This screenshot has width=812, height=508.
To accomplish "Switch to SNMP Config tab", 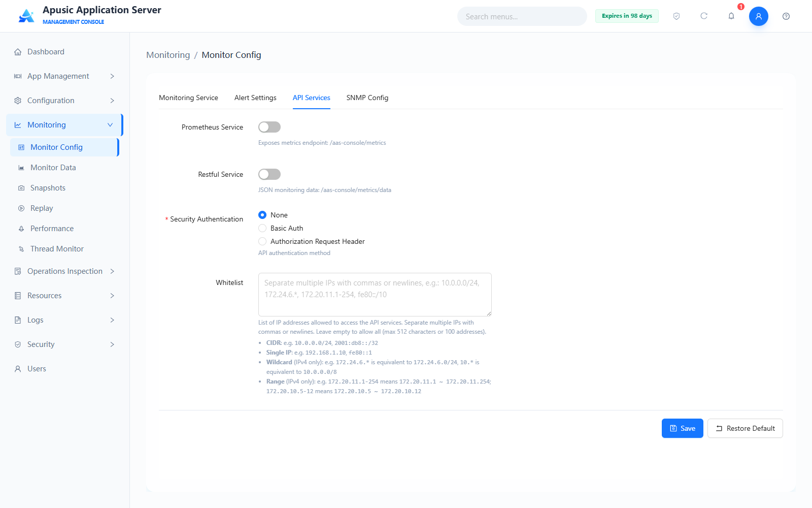I will [367, 98].
